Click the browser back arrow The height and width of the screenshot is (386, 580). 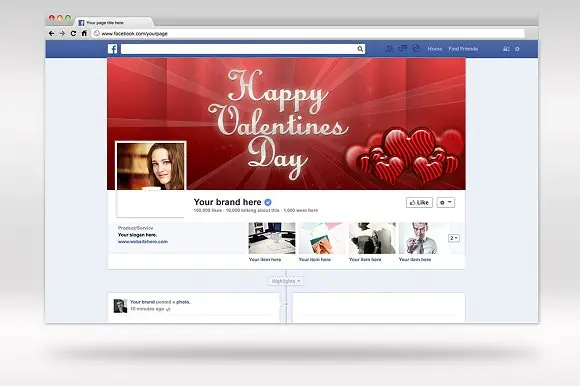pyautogui.click(x=51, y=33)
